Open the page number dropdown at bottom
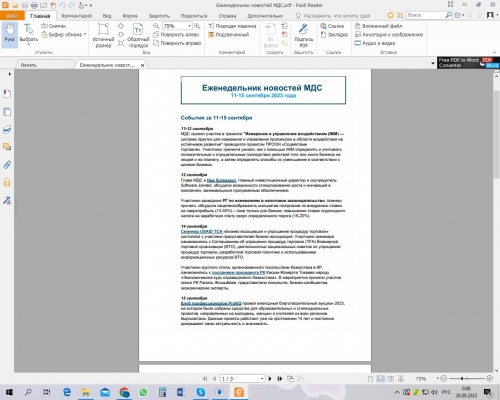 [x=262, y=379]
